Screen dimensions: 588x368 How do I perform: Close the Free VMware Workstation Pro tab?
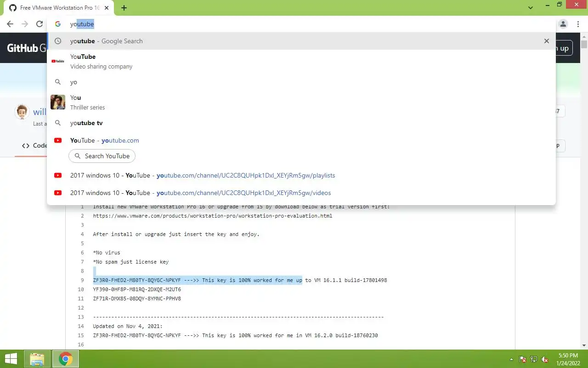click(107, 8)
